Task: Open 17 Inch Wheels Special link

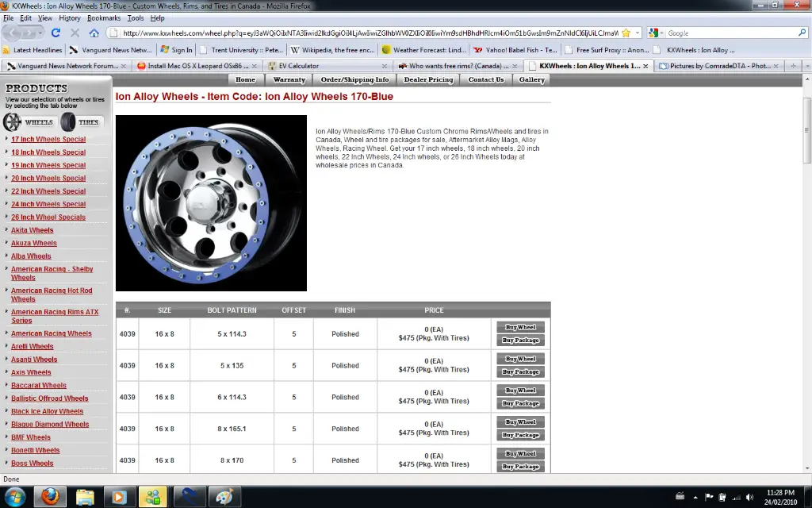Action: click(x=48, y=139)
